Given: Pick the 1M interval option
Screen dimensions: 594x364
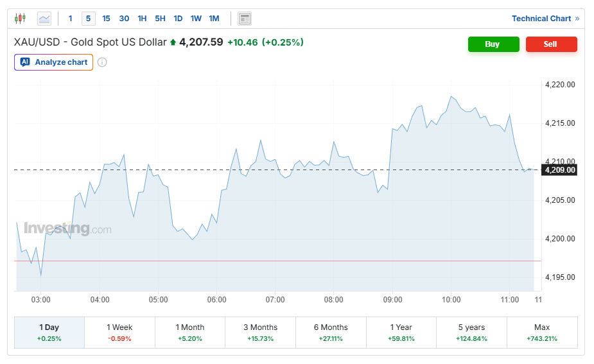Looking at the screenshot, I should 214,19.
